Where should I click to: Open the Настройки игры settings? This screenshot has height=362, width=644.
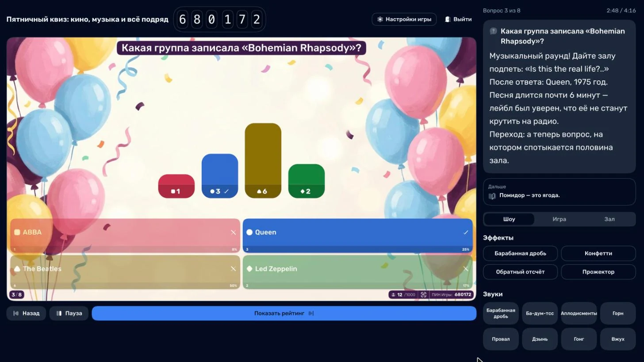[x=404, y=19]
